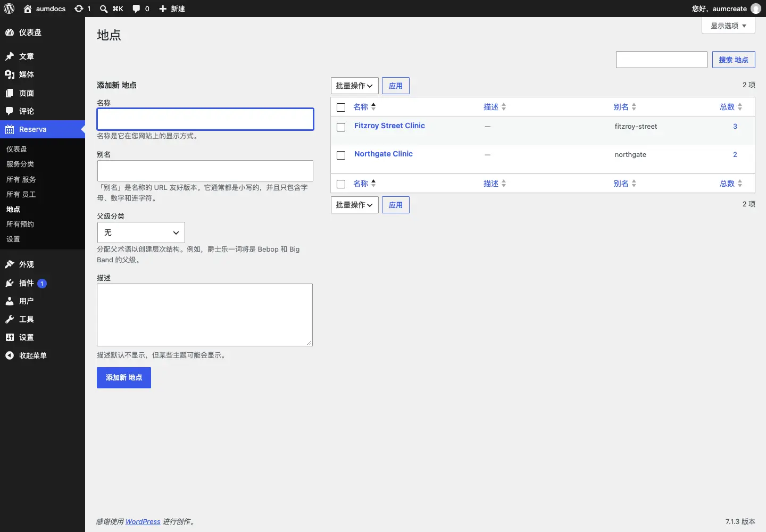Viewport: 766px width, 532px height.
Task: Expand the 显示选项 screen options panel
Action: pos(728,26)
